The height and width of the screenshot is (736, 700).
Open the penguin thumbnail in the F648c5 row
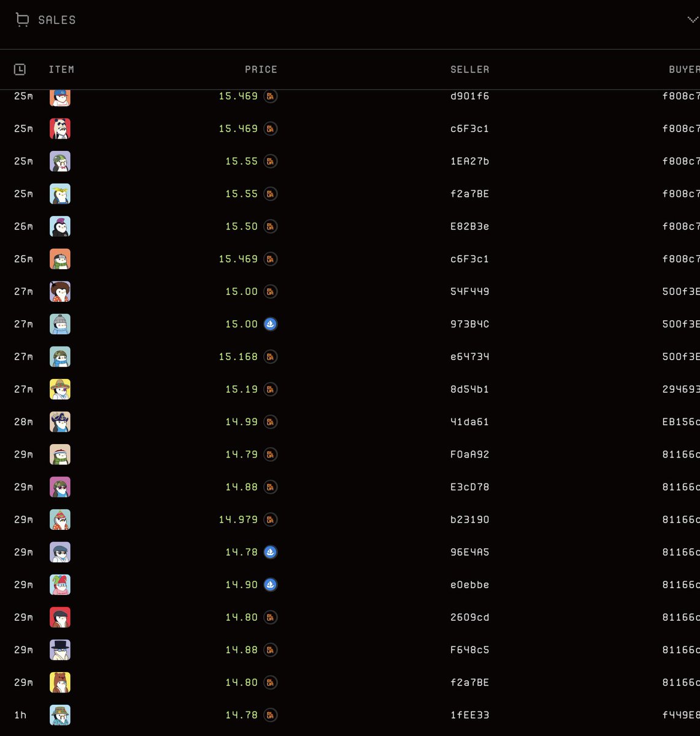(x=60, y=650)
